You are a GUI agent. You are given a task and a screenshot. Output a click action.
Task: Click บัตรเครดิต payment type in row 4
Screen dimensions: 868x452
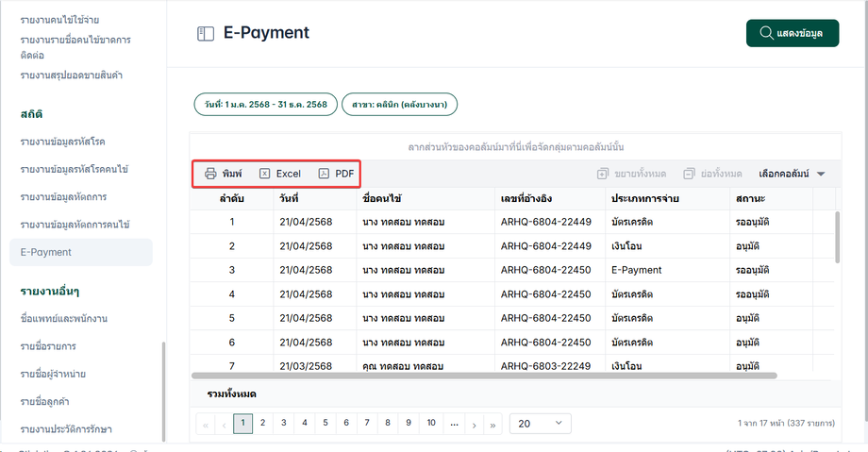tap(632, 294)
